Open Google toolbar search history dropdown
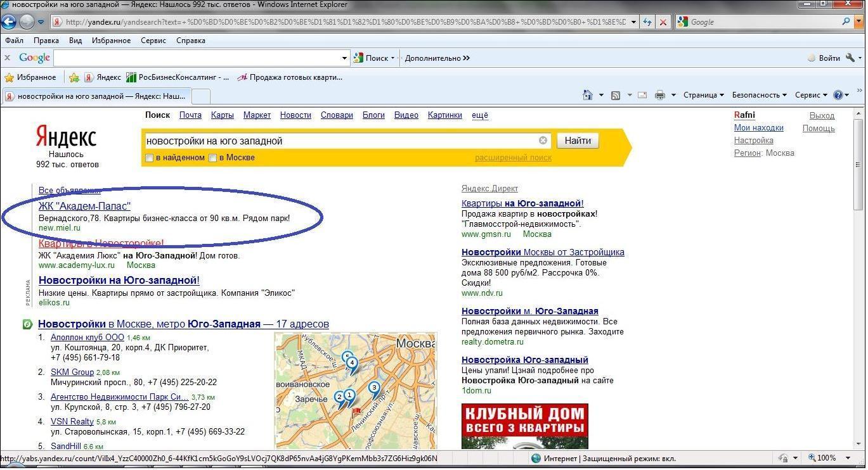 pyautogui.click(x=345, y=58)
